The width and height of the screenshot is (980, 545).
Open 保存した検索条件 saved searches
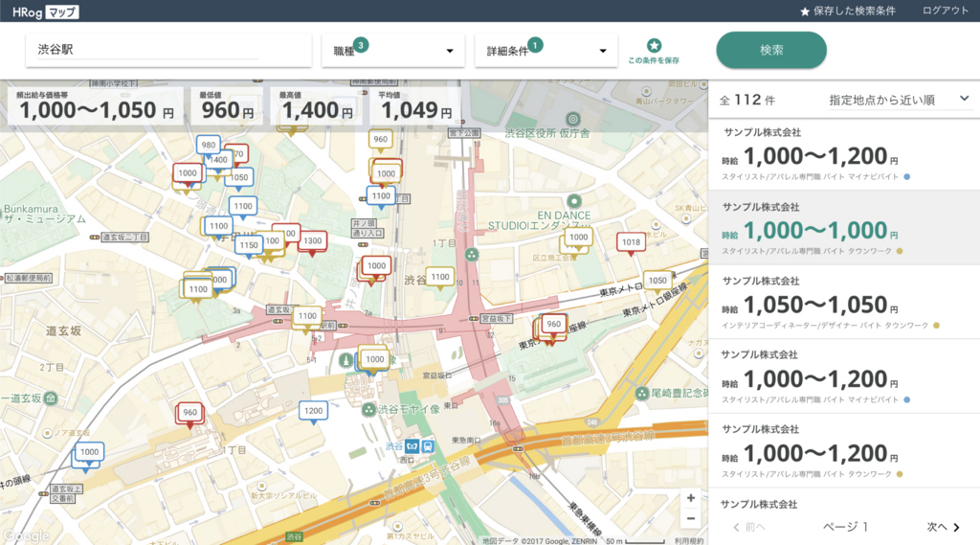(x=848, y=11)
